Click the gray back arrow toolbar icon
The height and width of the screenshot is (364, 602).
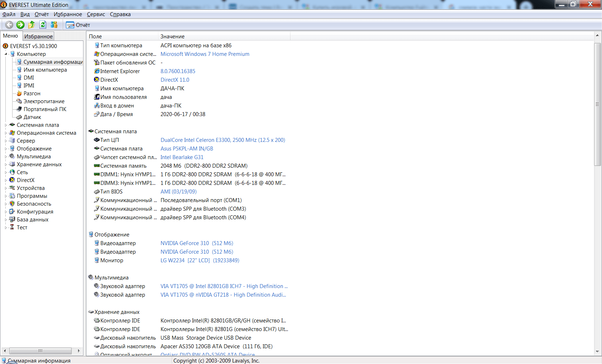[x=9, y=25]
